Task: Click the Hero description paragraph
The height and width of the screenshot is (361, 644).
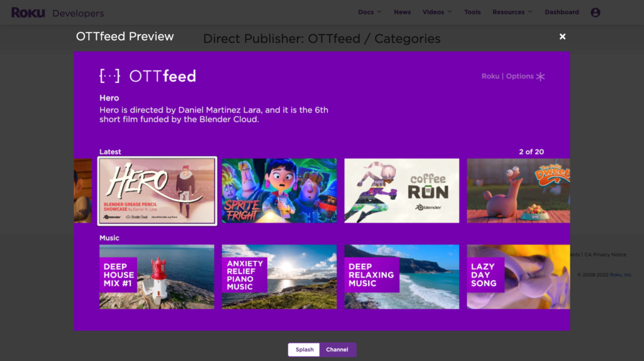Action: coord(214,114)
